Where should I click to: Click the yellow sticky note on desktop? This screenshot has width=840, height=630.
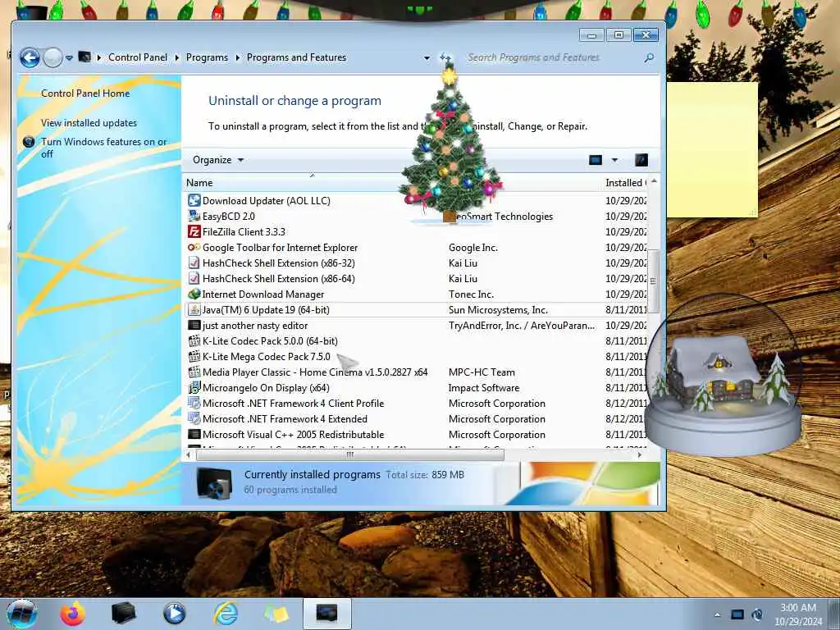(x=713, y=150)
